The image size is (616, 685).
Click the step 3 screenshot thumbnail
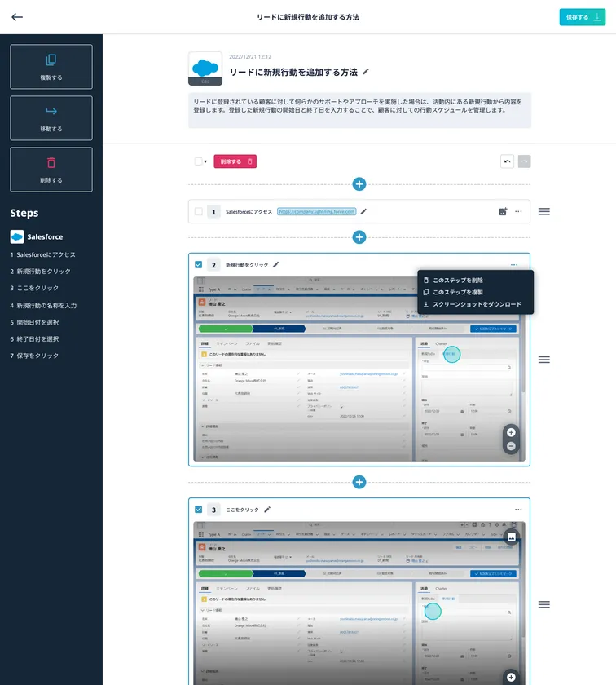point(359,603)
